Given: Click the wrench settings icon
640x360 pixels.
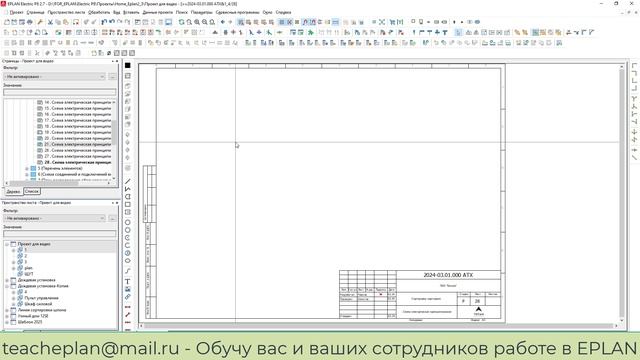Looking at the screenshot, I should tap(40, 22).
